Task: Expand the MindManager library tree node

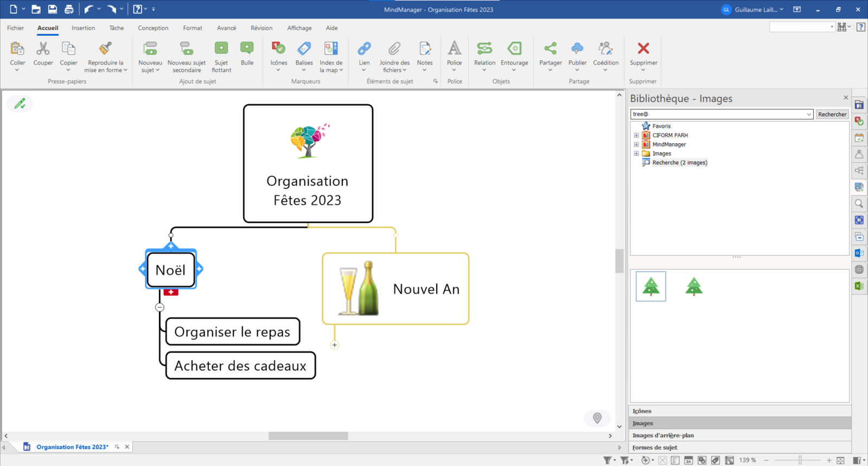Action: 636,145
